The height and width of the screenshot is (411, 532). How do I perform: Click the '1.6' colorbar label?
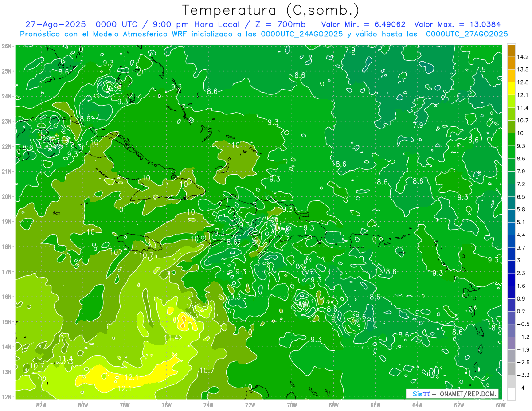coord(521,286)
